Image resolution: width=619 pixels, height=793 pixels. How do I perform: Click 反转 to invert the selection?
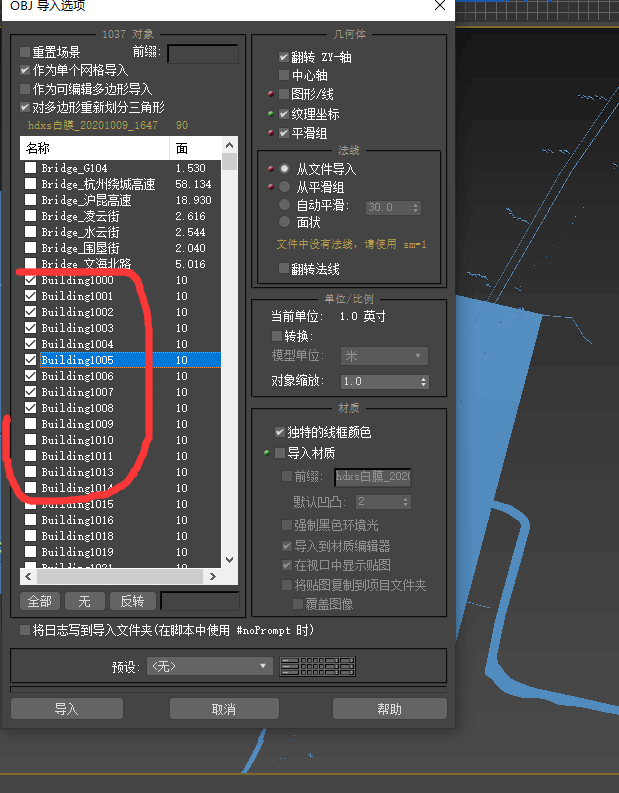coord(132,601)
